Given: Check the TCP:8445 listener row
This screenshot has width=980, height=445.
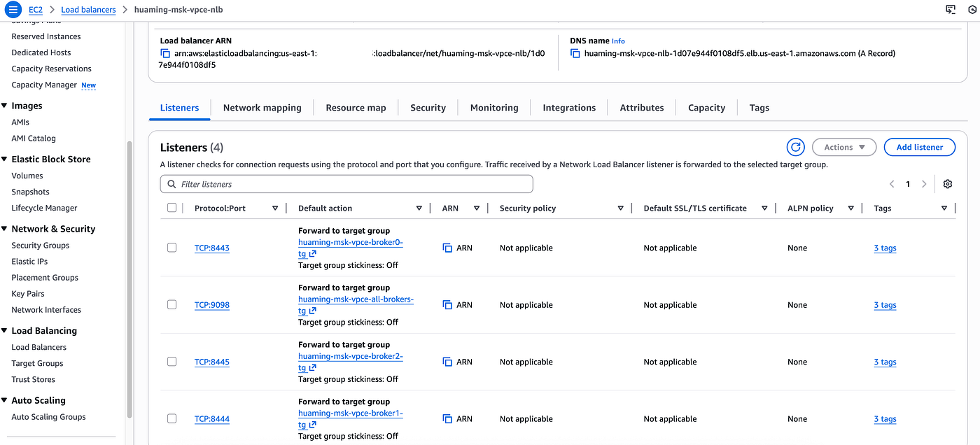Looking at the screenshot, I should (172, 362).
